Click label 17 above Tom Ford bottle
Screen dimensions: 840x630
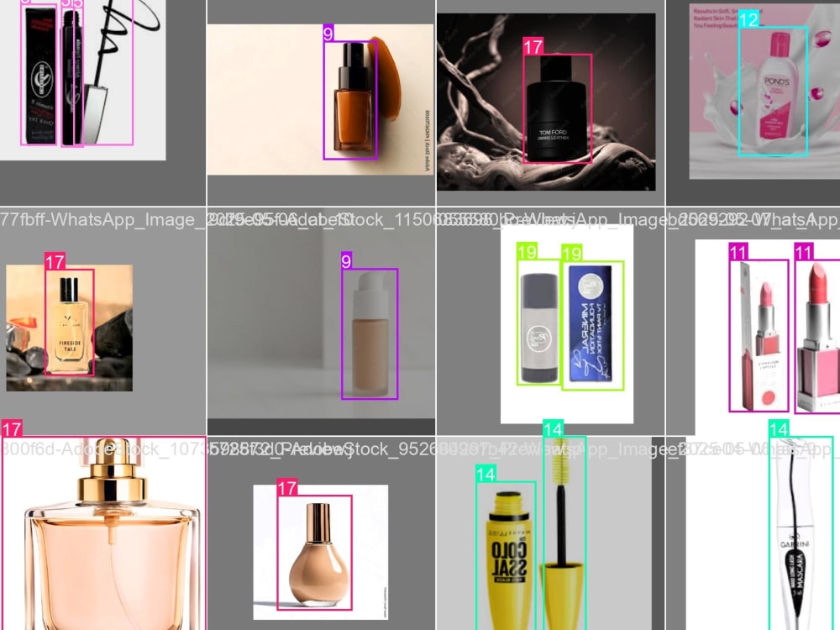pos(533,46)
